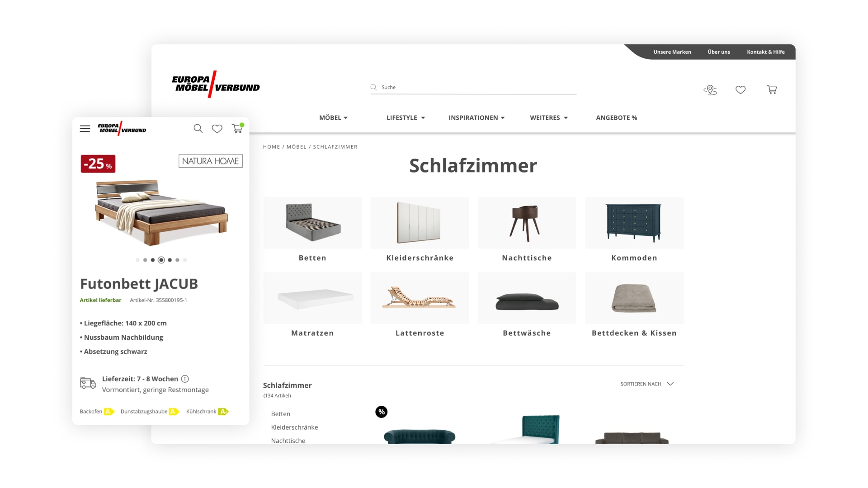Click the Kleiderschränke category tile
The height and width of the screenshot is (488, 868).
point(419,230)
